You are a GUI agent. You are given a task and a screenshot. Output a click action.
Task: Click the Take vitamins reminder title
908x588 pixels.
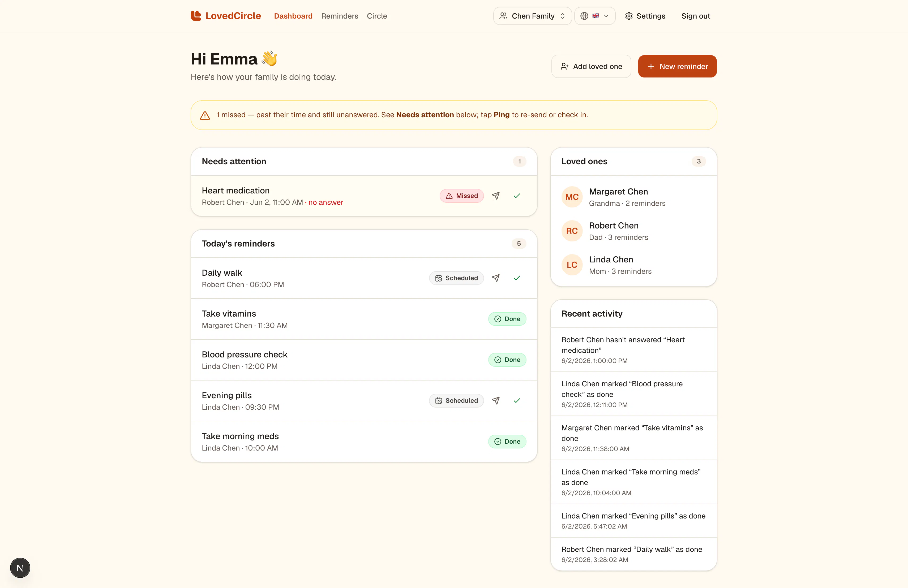229,313
